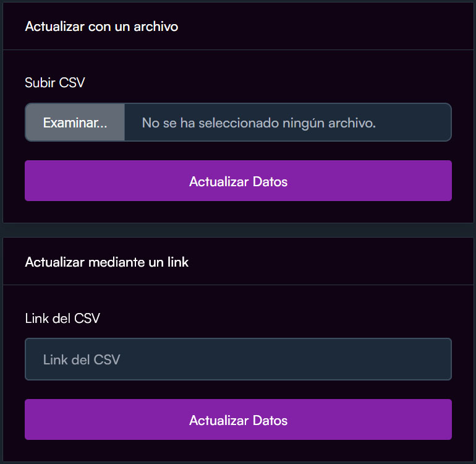The height and width of the screenshot is (464, 476).
Task: Activate the purple button below the link input
Action: [238, 420]
